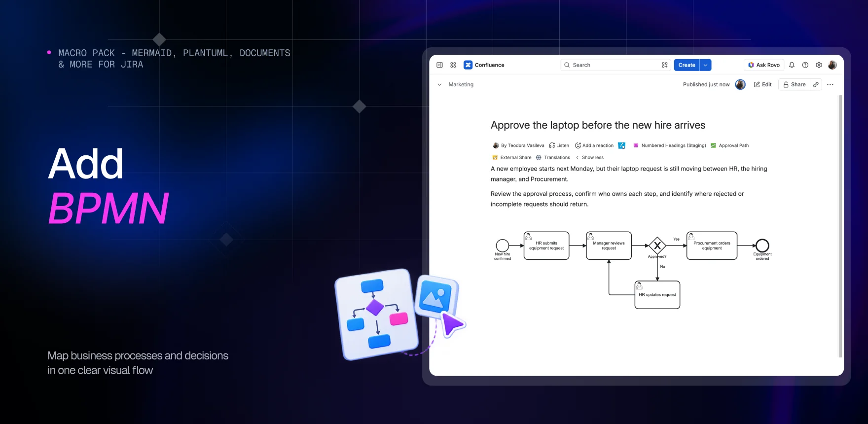This screenshot has height=424, width=868.
Task: Select the 'New hire confirmed' start event circle
Action: (x=503, y=246)
